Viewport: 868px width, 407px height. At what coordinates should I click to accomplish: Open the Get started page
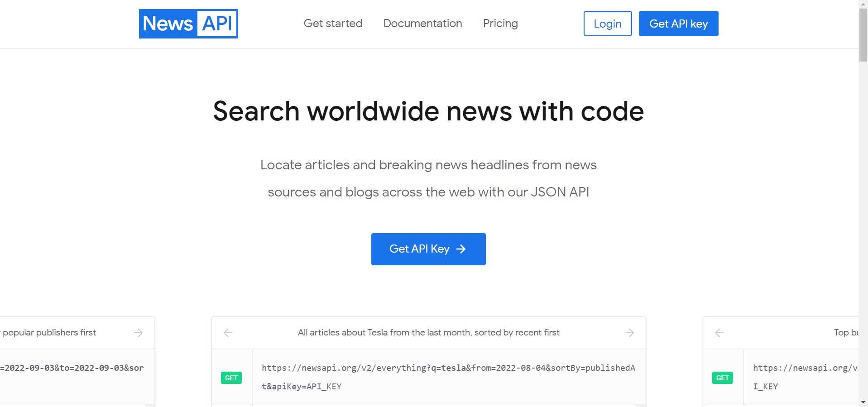[333, 24]
